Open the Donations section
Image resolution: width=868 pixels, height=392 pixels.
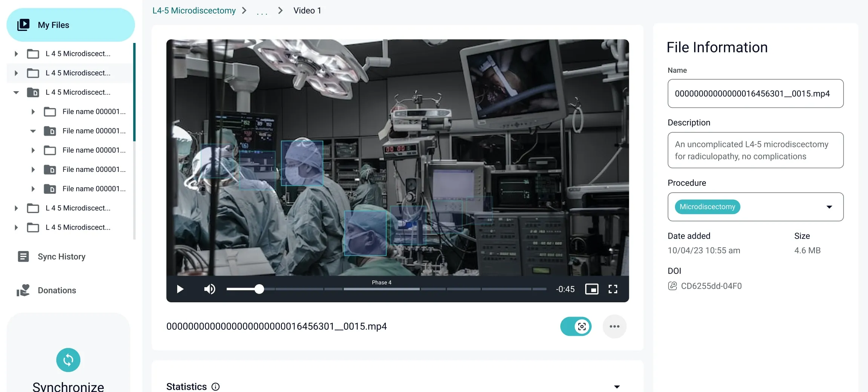click(57, 290)
